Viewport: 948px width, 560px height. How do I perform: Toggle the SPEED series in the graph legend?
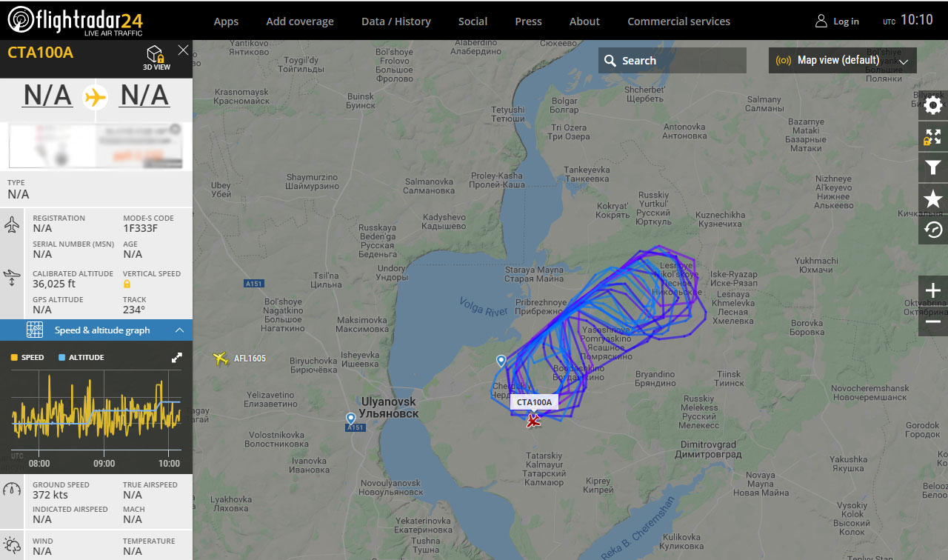coord(27,358)
